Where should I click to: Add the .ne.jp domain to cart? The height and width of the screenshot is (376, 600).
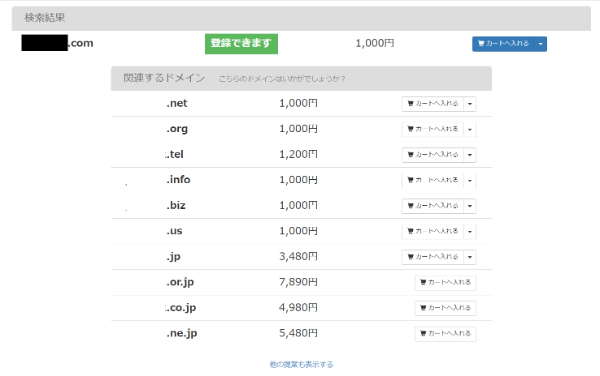(445, 334)
